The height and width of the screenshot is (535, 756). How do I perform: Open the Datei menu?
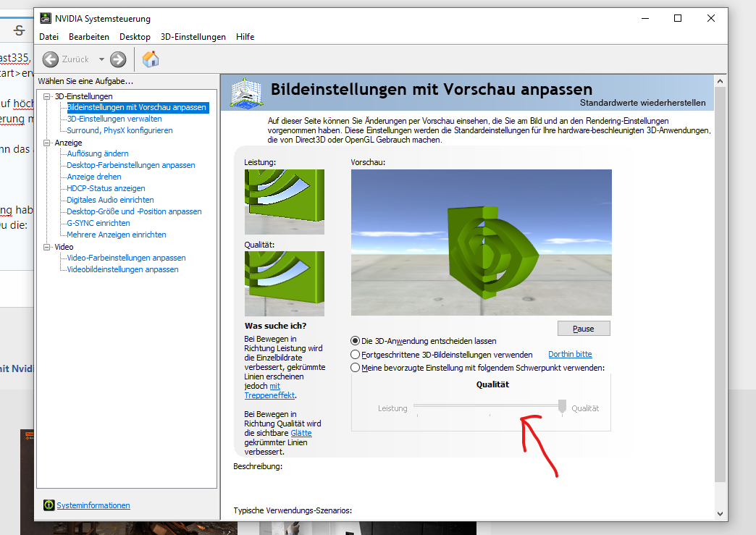49,37
